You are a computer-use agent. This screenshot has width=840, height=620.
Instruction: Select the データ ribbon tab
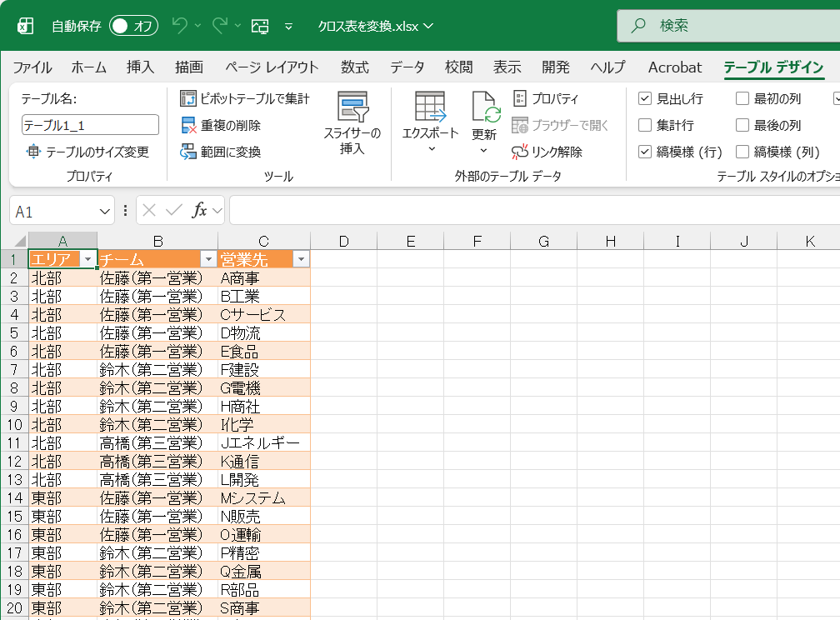(x=406, y=67)
